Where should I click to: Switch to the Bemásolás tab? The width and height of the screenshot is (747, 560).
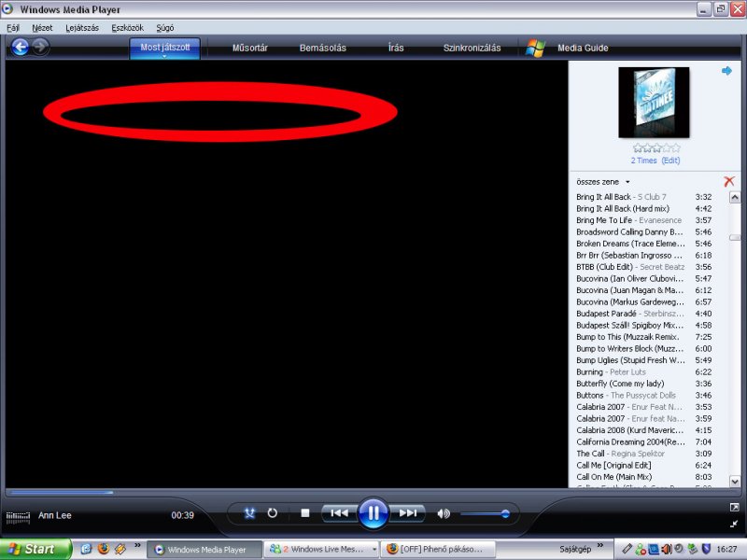[322, 48]
